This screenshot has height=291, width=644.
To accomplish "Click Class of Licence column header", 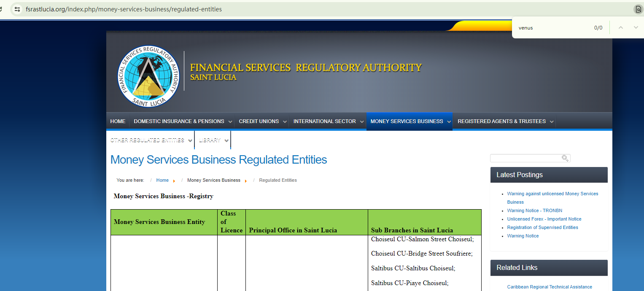I will 232,222.
